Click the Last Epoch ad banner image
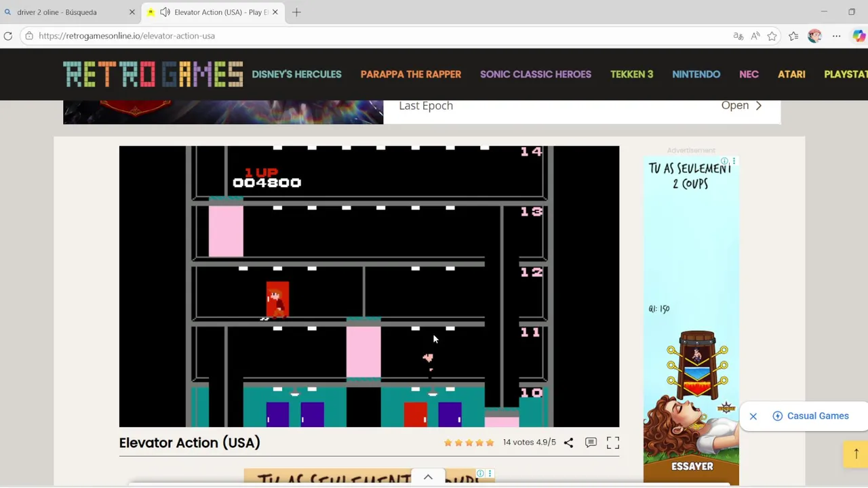The width and height of the screenshot is (868, 488). point(223,112)
